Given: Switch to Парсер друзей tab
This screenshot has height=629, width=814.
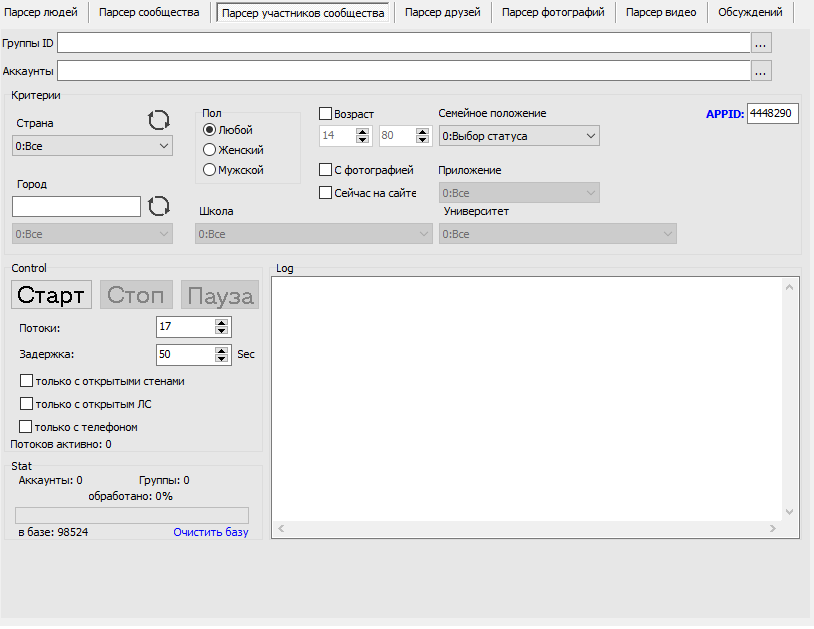Looking at the screenshot, I should point(442,12).
